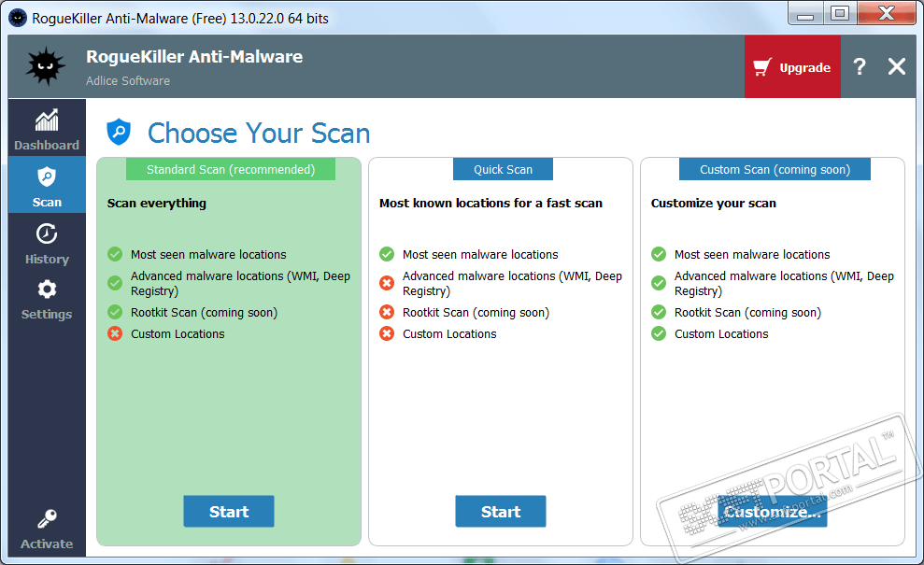This screenshot has width=924, height=565.
Task: Open the Settings label in sidebar
Action: [47, 314]
